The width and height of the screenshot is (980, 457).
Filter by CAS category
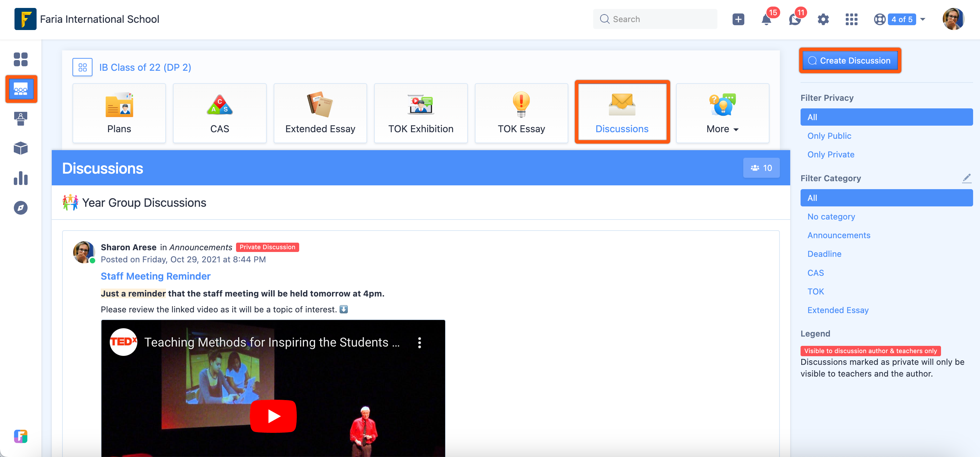pyautogui.click(x=815, y=273)
